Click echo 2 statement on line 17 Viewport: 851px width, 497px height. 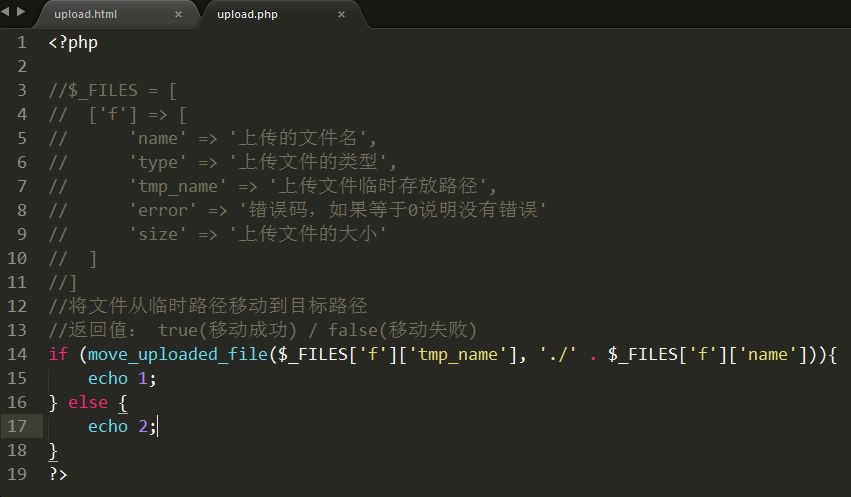(122, 426)
